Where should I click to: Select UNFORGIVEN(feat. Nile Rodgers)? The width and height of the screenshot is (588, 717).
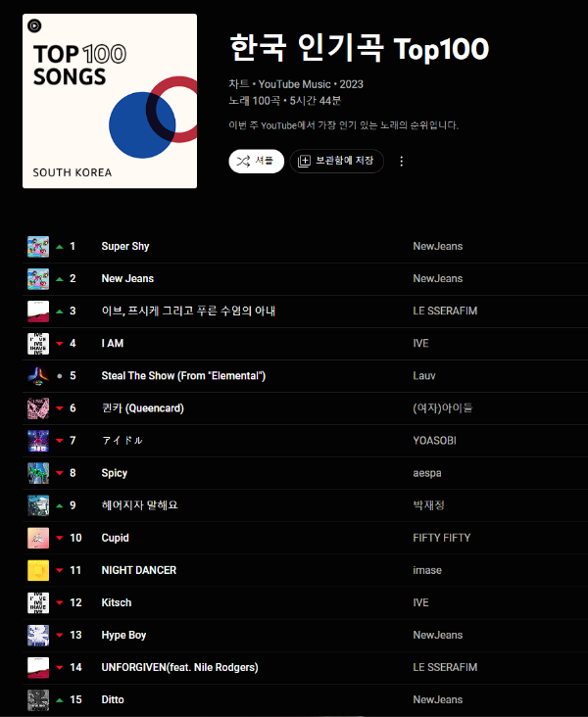tap(180, 668)
